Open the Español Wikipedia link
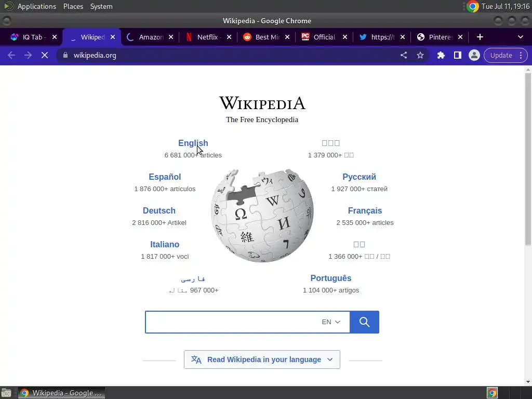The height and width of the screenshot is (399, 532). click(165, 177)
